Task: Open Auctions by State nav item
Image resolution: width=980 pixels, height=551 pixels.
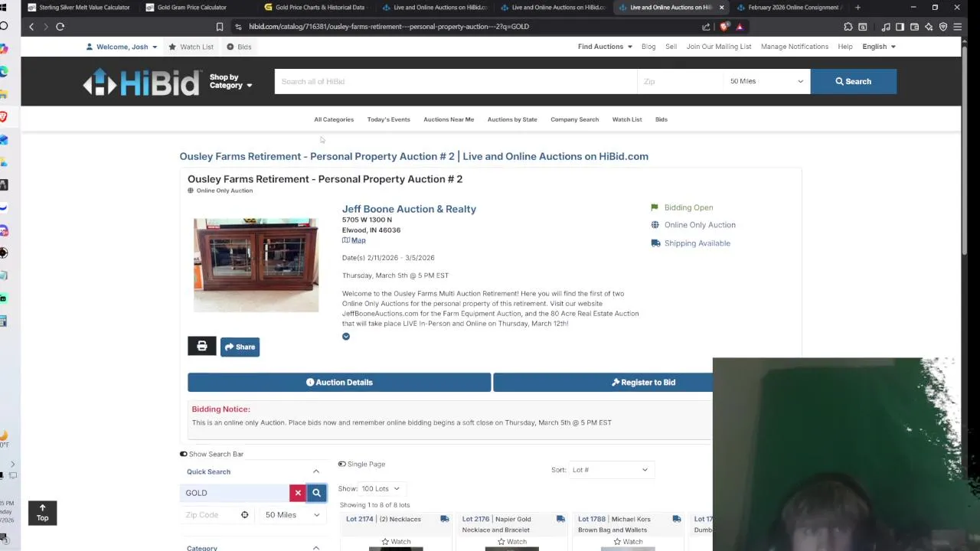Action: [x=512, y=119]
